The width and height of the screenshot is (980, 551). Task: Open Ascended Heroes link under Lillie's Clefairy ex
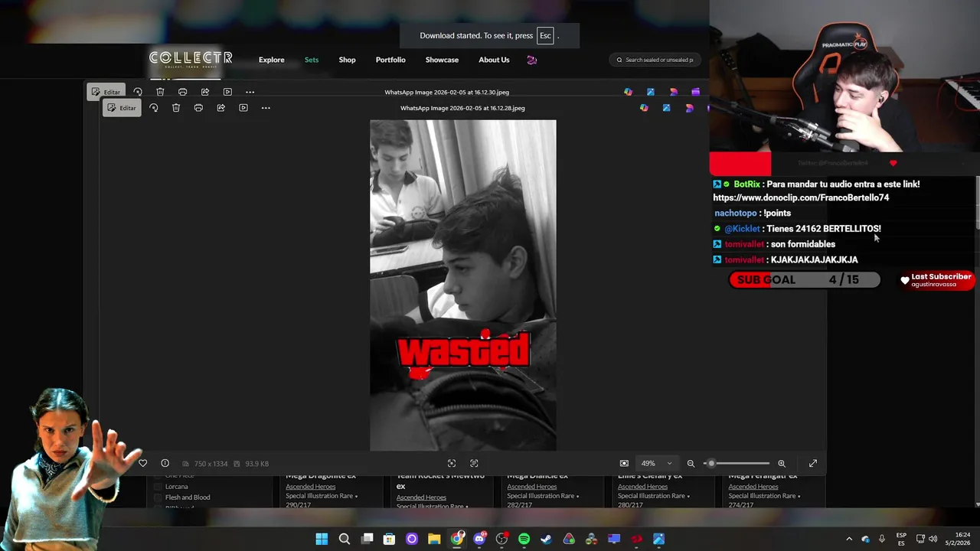pyautogui.click(x=642, y=487)
